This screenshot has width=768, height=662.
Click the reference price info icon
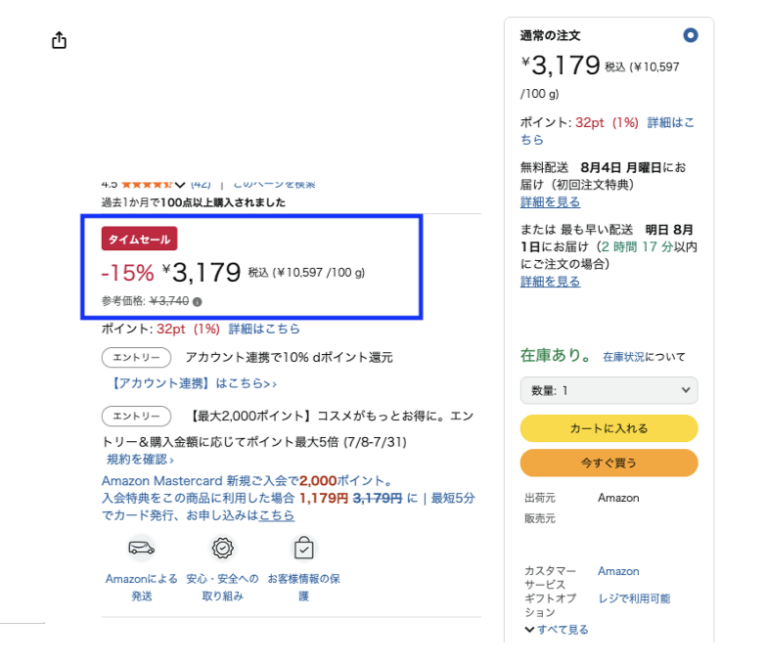pos(197,301)
